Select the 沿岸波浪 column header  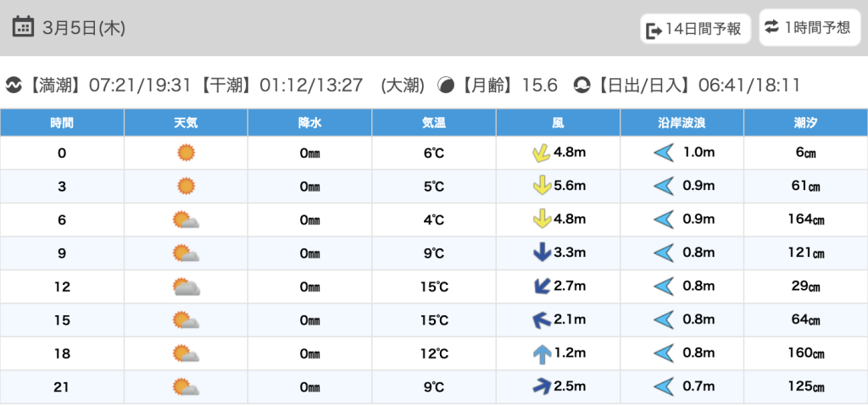click(x=682, y=123)
